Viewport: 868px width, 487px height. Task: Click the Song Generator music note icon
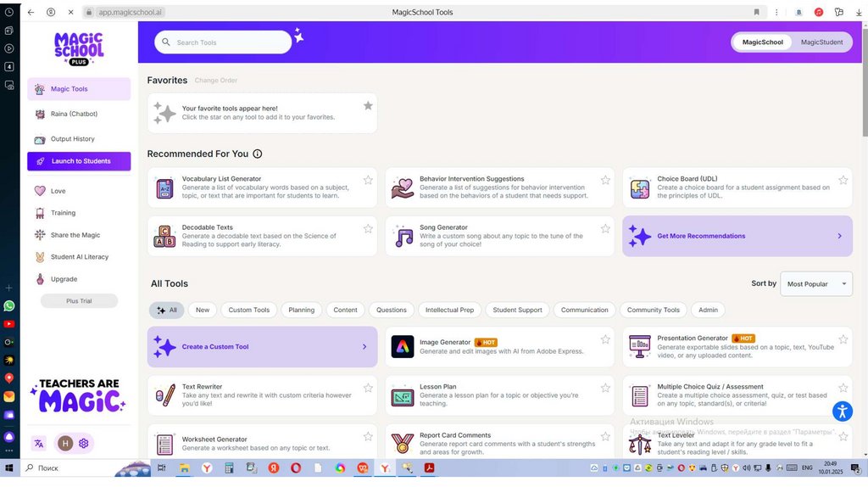pyautogui.click(x=403, y=237)
